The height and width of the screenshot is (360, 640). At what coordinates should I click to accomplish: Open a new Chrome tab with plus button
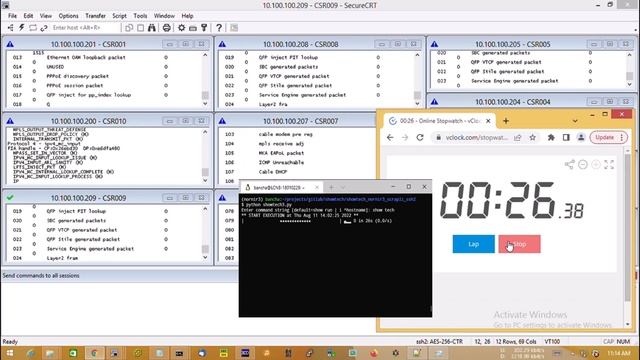click(506, 121)
